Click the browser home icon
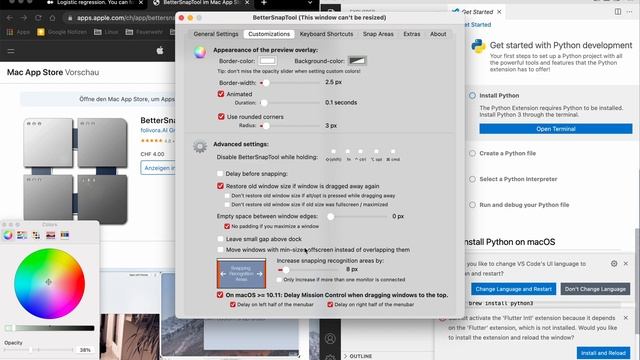This screenshot has height=360, width=640. click(x=52, y=18)
